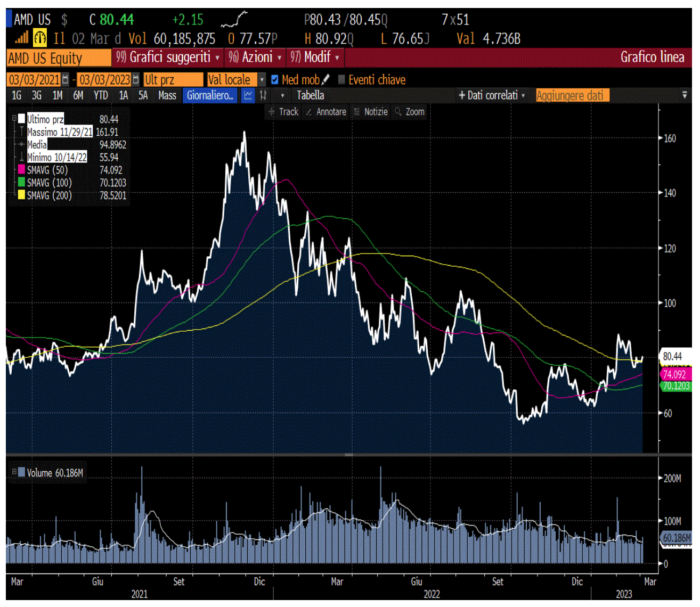Viewport: 700px width, 607px height.
Task: Open the Modif dropdown menu
Action: 315,57
